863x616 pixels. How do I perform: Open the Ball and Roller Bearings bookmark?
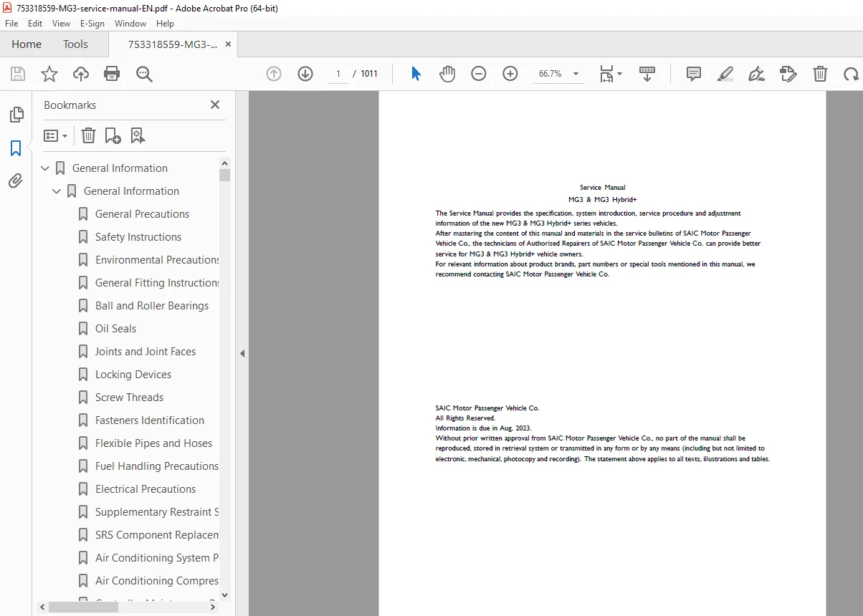click(x=152, y=306)
